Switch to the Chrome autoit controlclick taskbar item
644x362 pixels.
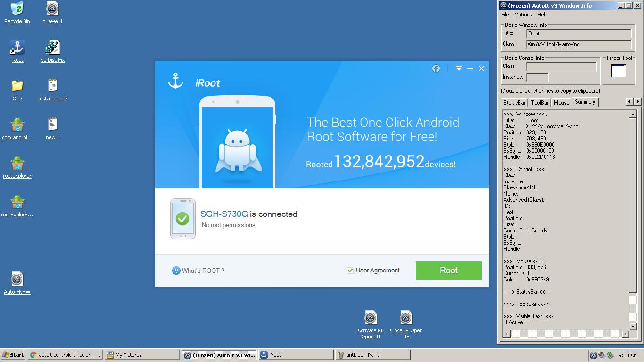pos(65,355)
